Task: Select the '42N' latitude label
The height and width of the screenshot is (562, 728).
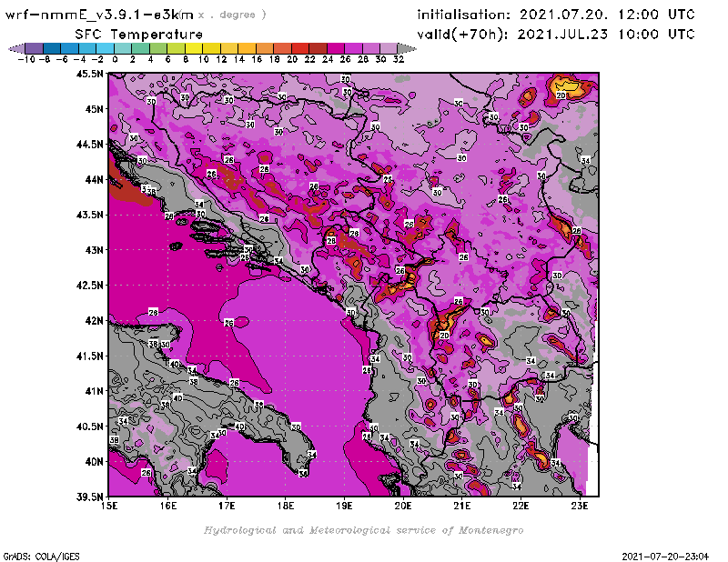Action: point(95,321)
